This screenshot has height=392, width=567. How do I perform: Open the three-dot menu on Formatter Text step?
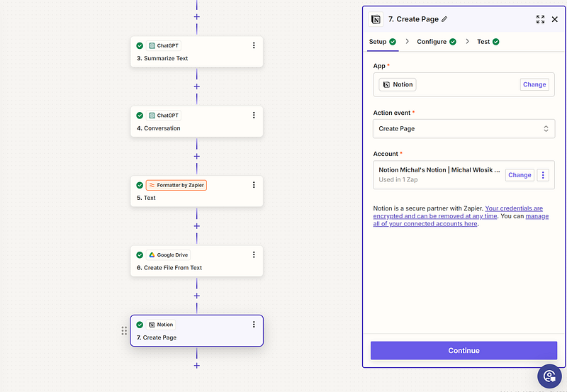(x=254, y=185)
